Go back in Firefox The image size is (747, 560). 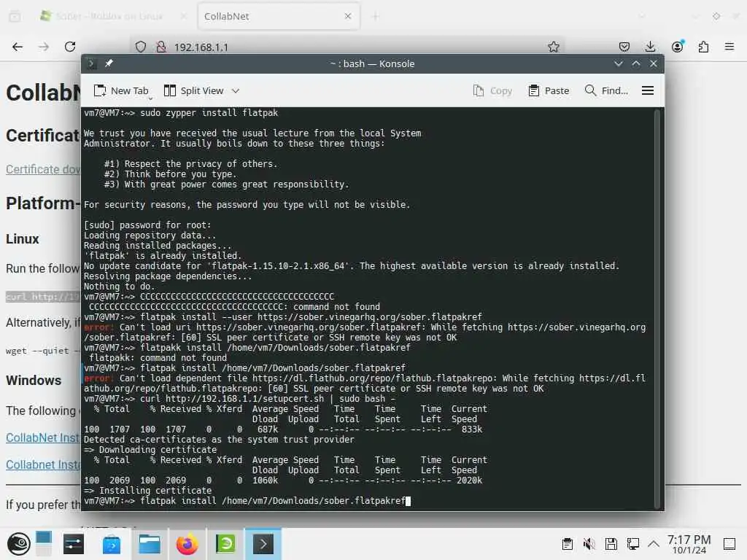[18, 47]
